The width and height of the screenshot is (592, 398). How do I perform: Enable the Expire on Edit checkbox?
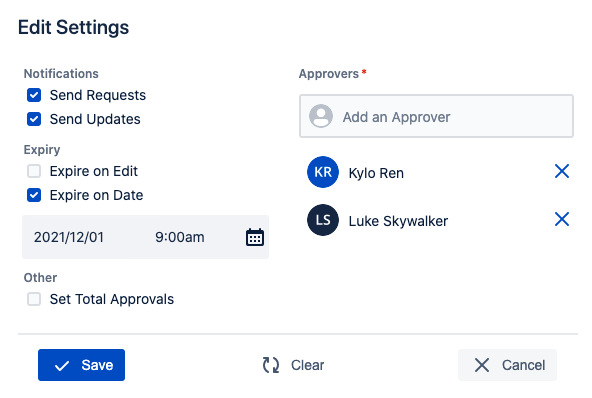34,171
